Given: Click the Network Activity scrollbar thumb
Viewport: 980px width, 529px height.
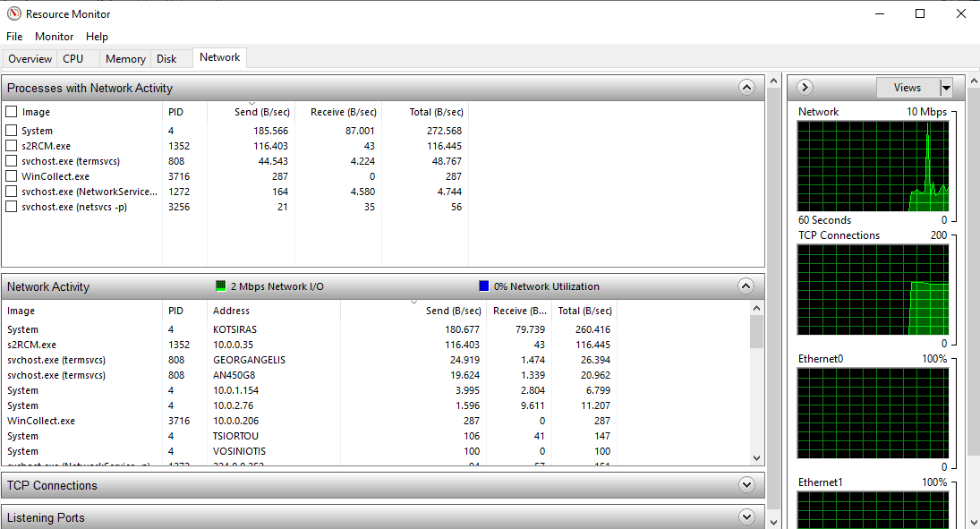Looking at the screenshot, I should (756, 331).
